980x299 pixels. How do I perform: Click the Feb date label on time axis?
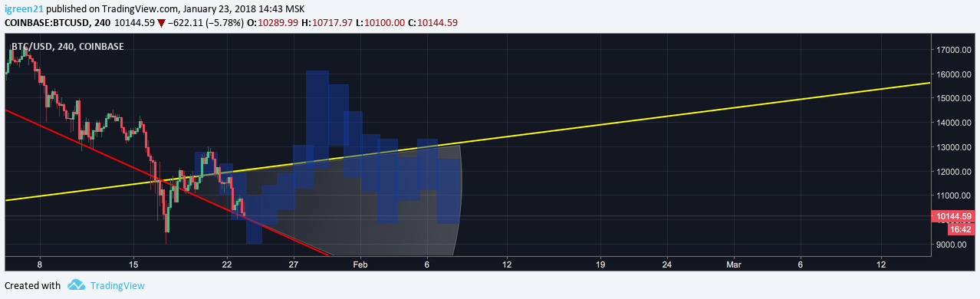point(360,264)
